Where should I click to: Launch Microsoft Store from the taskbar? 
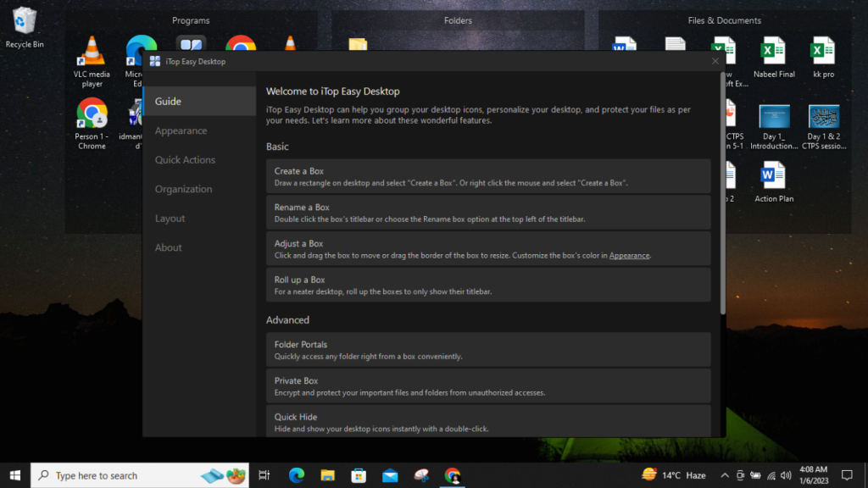click(359, 475)
